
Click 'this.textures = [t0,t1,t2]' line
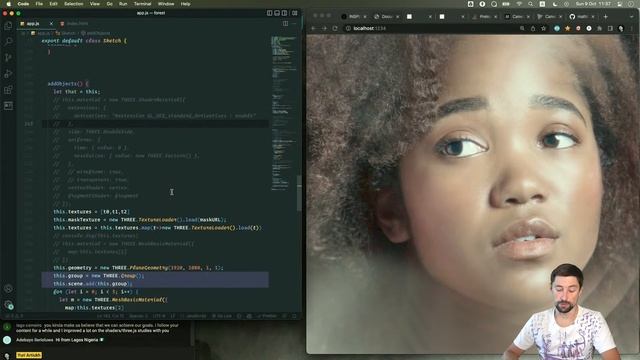pos(92,212)
